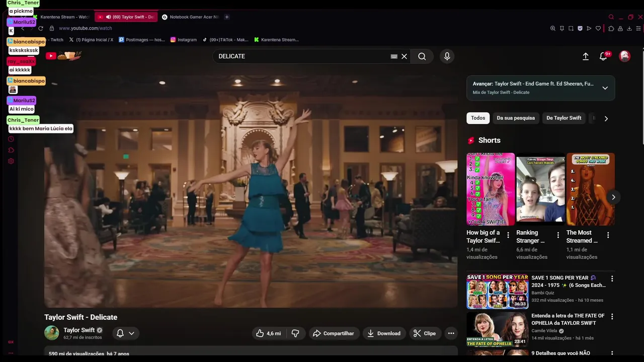Image resolution: width=644 pixels, height=362 pixels.
Task: Open options for Ranking Stranger Short
Action: pos(558,235)
